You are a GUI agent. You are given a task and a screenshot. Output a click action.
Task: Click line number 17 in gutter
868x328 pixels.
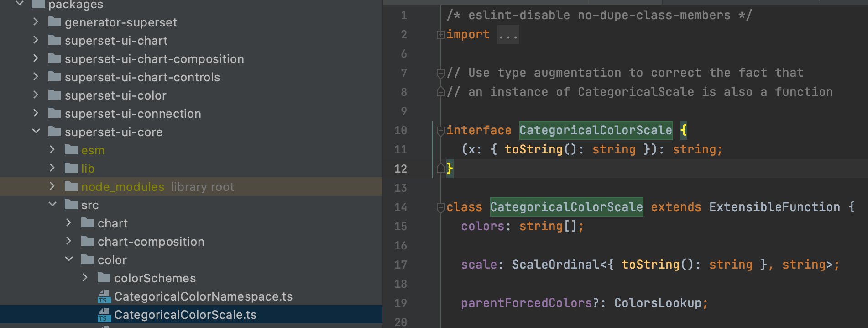pos(400,265)
